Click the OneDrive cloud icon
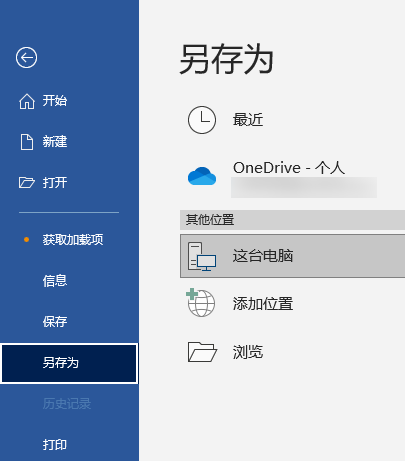The width and height of the screenshot is (405, 461). click(x=202, y=176)
